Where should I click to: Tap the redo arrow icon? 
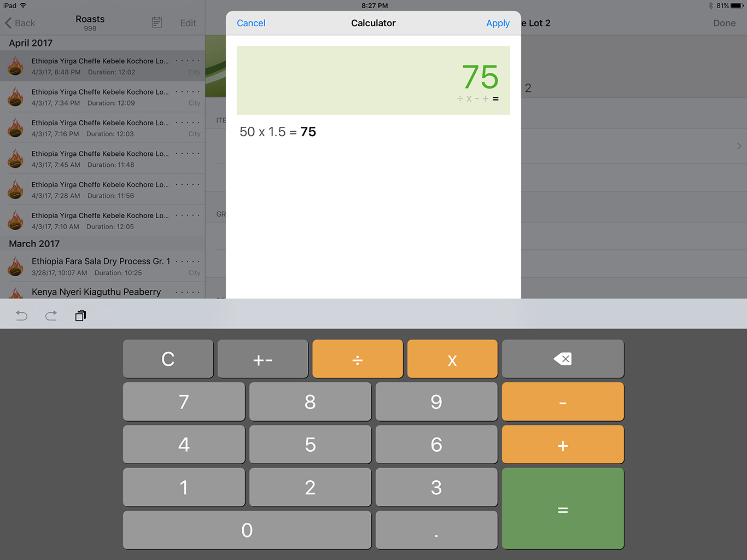[x=51, y=316]
